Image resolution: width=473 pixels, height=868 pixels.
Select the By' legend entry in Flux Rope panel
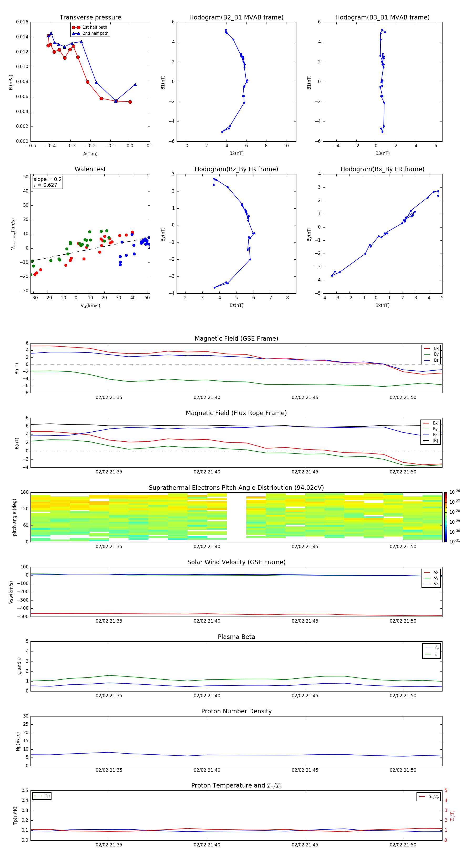(x=431, y=429)
